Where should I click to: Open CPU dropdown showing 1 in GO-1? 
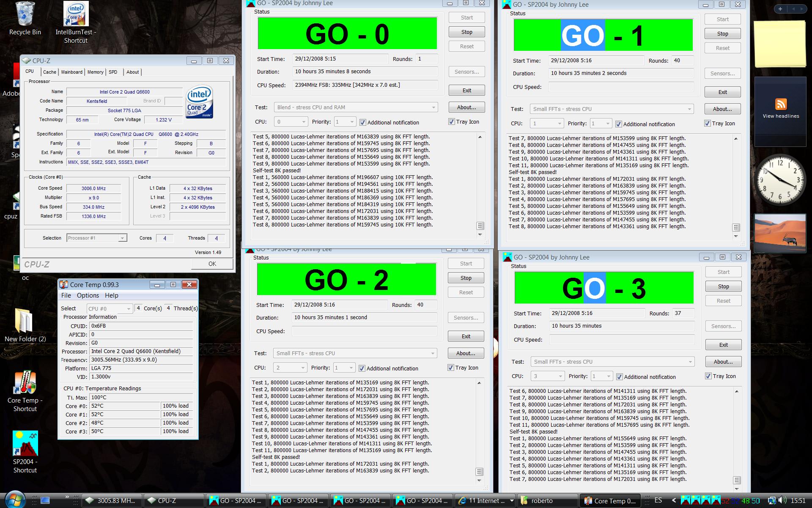point(546,124)
